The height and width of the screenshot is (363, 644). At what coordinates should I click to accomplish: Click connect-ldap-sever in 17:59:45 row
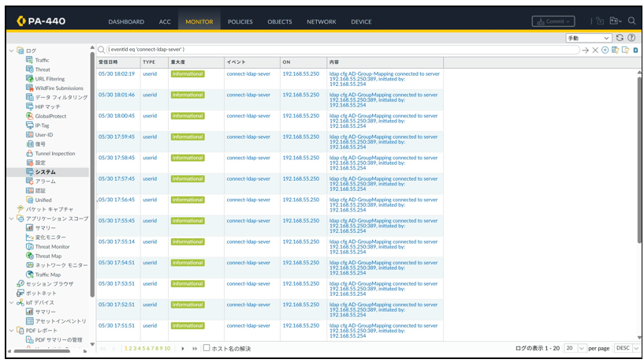coord(248,137)
